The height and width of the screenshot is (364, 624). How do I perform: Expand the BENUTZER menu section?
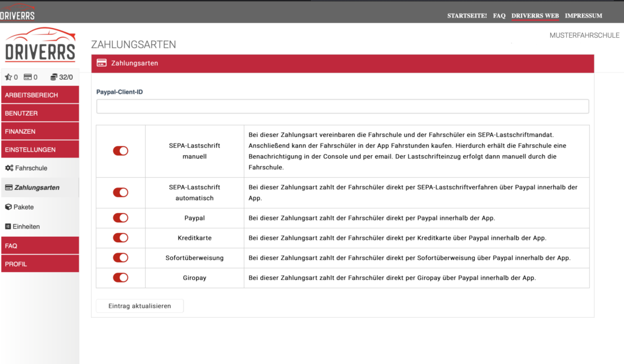[x=40, y=113]
